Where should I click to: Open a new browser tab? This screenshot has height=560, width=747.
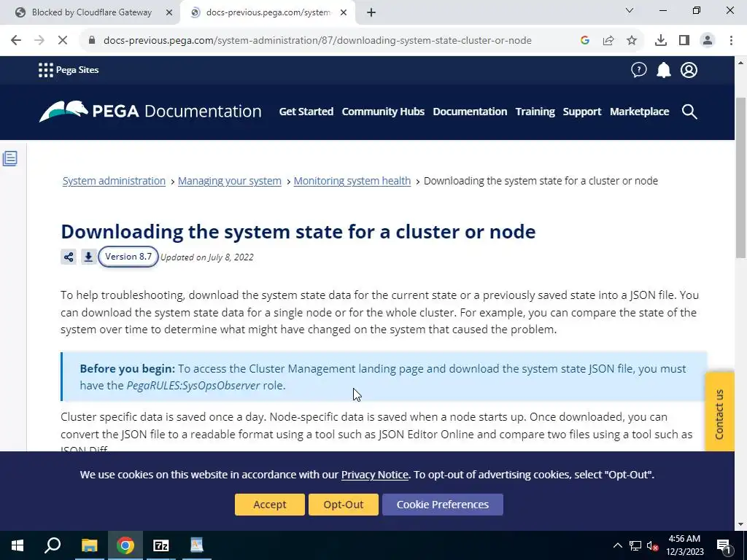pos(371,13)
